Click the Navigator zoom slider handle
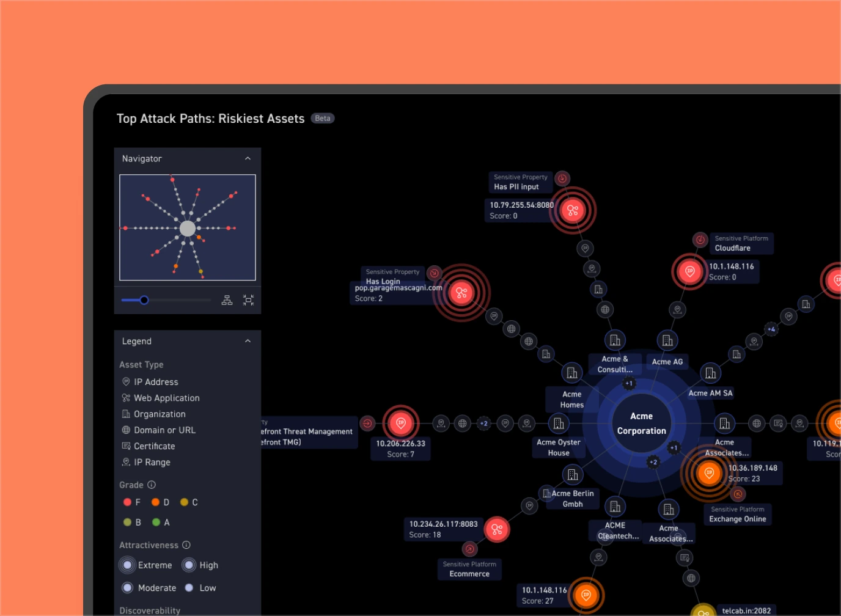Image resolution: width=841 pixels, height=616 pixels. click(x=144, y=300)
